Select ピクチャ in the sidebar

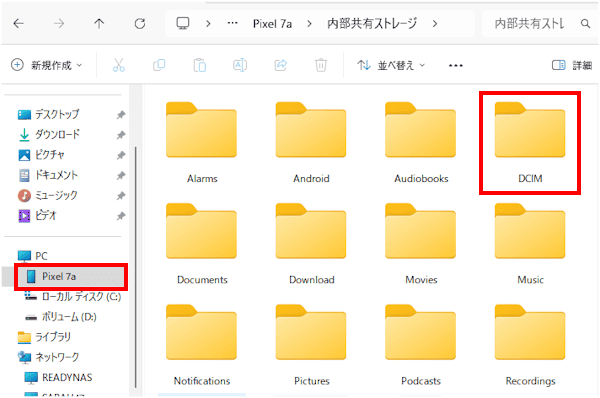pyautogui.click(x=49, y=155)
